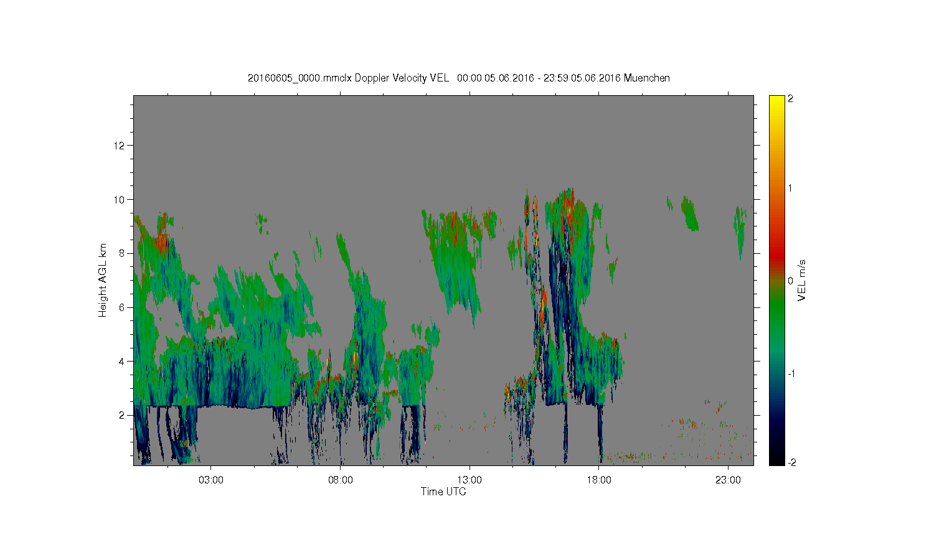934x560 pixels.
Task: Select the 'Height AGL km' axis label
Action: coord(103,280)
